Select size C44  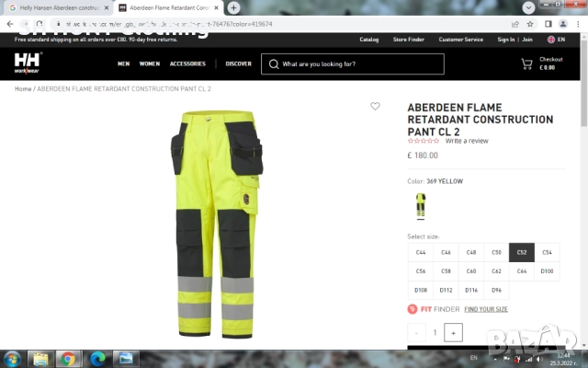coord(421,252)
